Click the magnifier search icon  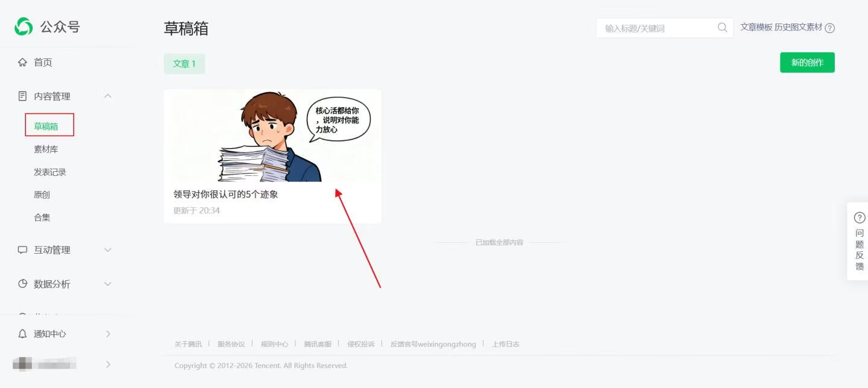[x=722, y=28]
